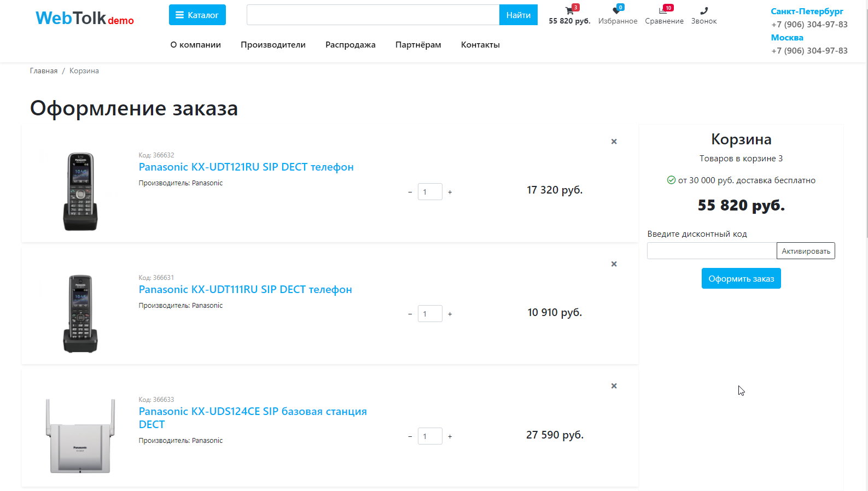Open the Избранное favorites heart icon
Screen dimensions: 868x491
coord(617,11)
